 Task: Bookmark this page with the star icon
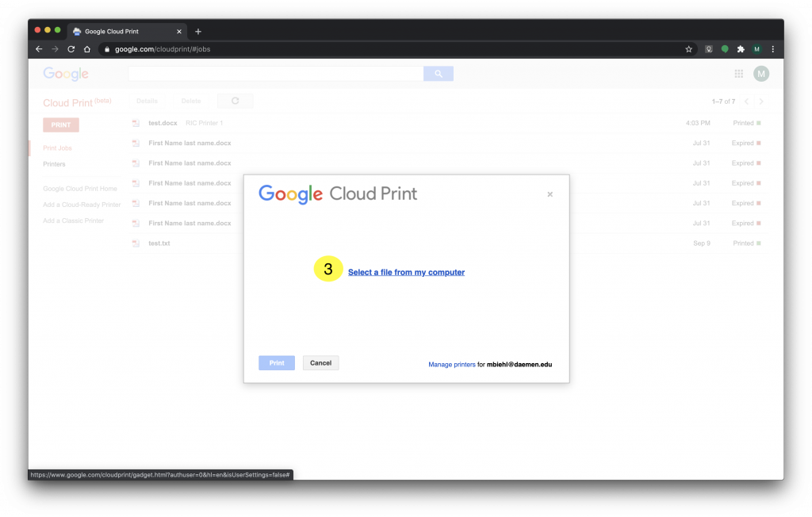coord(689,49)
